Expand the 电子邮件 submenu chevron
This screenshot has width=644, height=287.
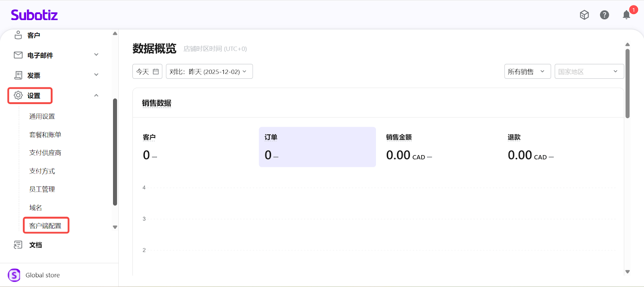tap(96, 55)
